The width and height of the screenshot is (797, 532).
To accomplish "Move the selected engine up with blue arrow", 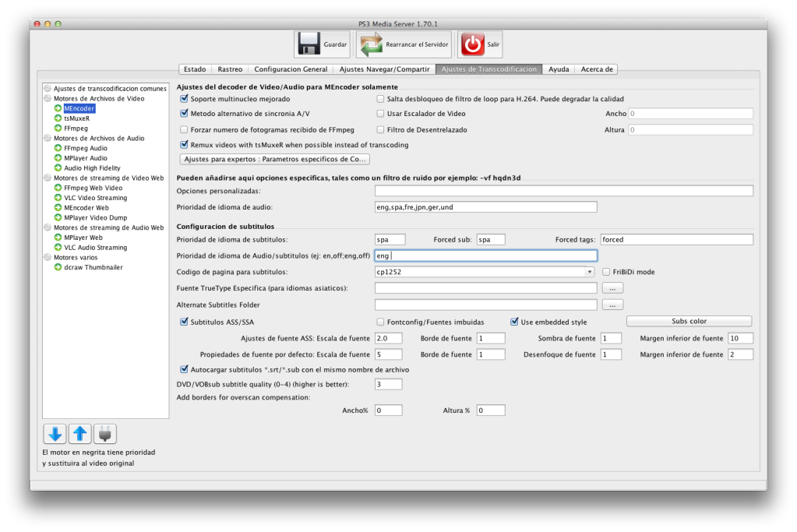I will tap(79, 434).
